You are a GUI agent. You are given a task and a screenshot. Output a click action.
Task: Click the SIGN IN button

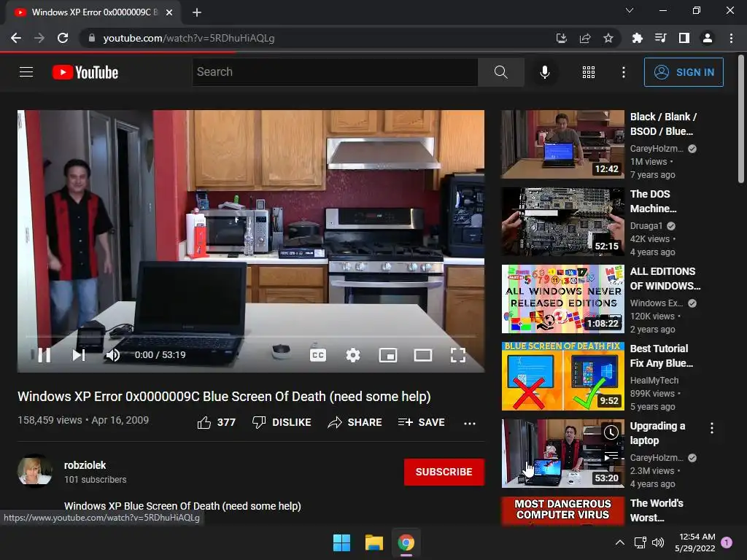point(684,72)
